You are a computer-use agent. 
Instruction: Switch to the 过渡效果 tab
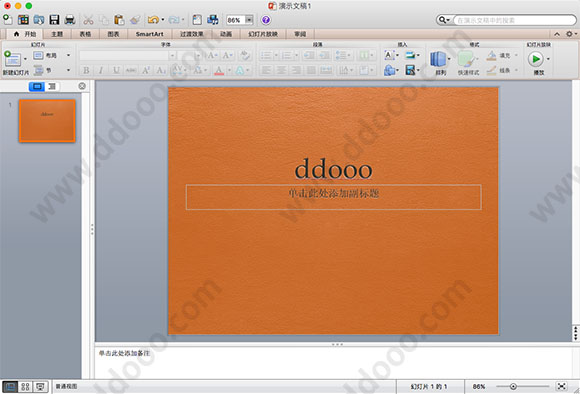click(x=192, y=34)
